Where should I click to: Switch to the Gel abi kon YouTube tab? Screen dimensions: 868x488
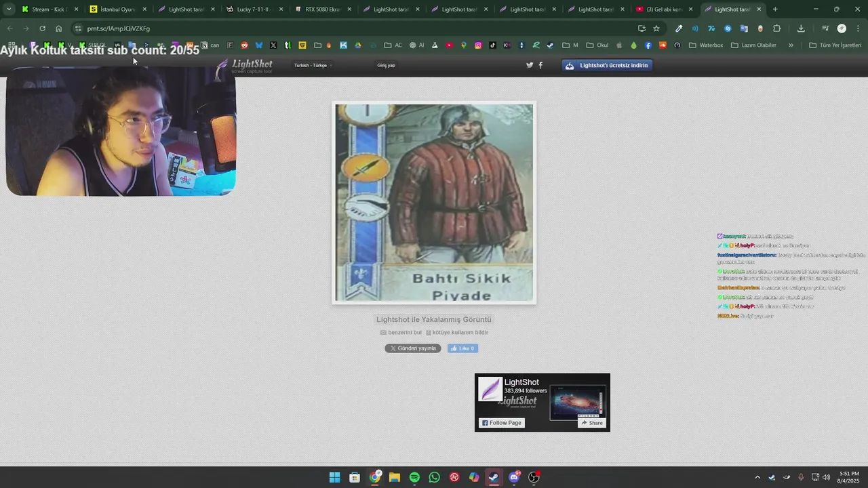(x=665, y=9)
